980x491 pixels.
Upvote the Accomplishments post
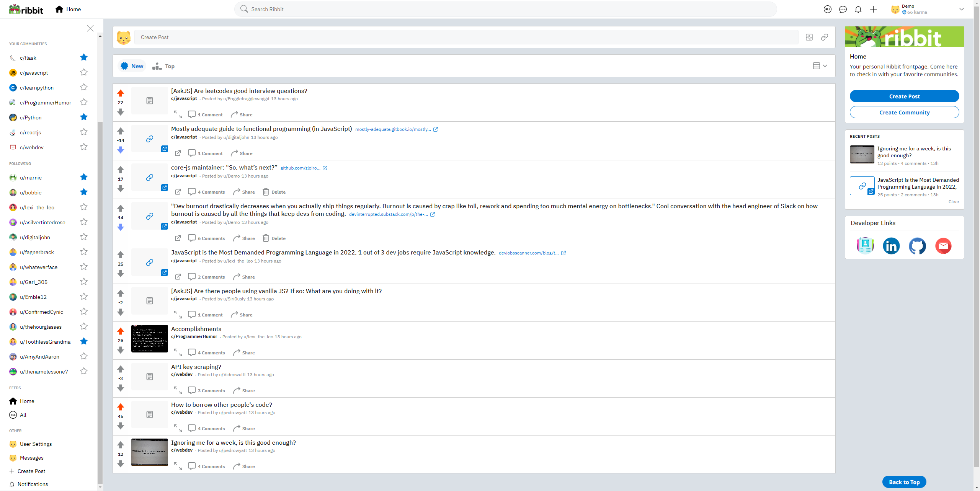[x=121, y=331]
